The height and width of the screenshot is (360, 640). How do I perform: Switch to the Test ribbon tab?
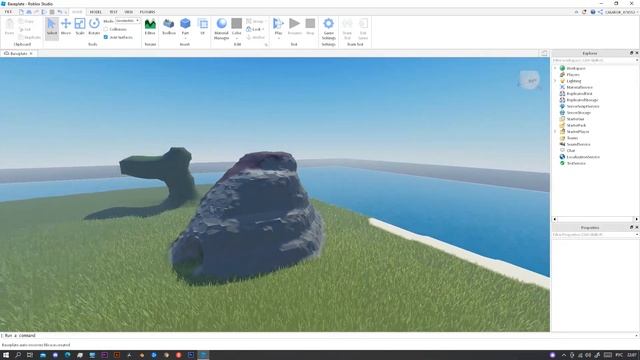[113, 12]
